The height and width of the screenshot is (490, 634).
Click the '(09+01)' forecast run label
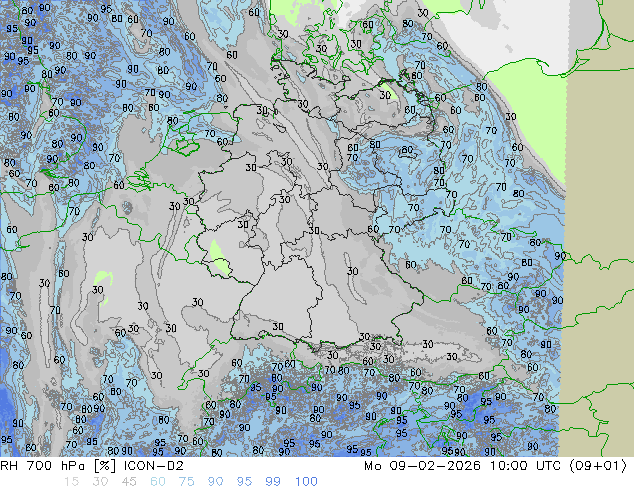coord(598,466)
